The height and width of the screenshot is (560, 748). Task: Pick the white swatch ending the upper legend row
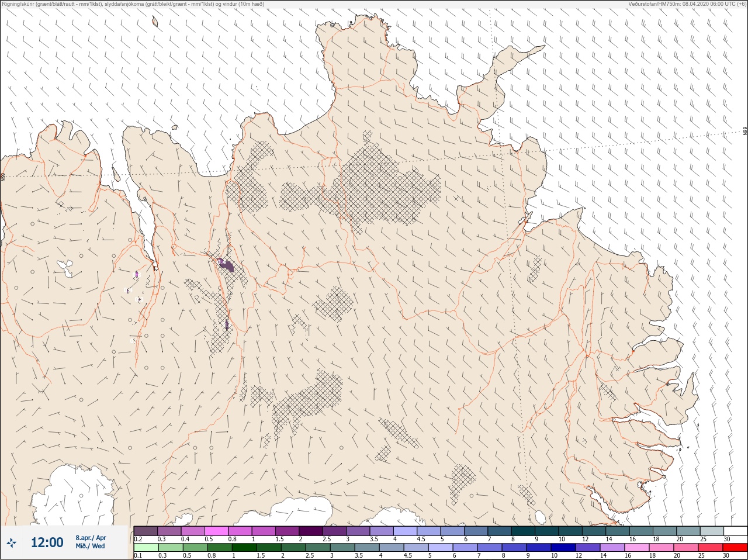735,531
